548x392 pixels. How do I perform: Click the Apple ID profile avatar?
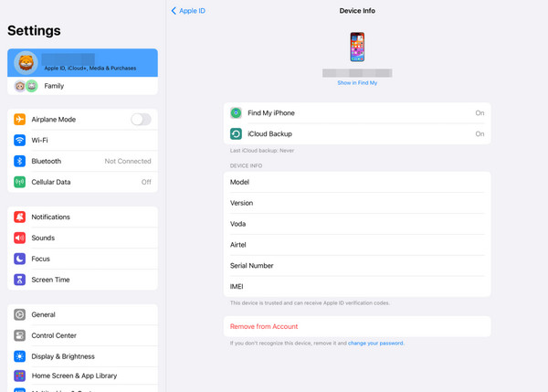click(x=26, y=63)
